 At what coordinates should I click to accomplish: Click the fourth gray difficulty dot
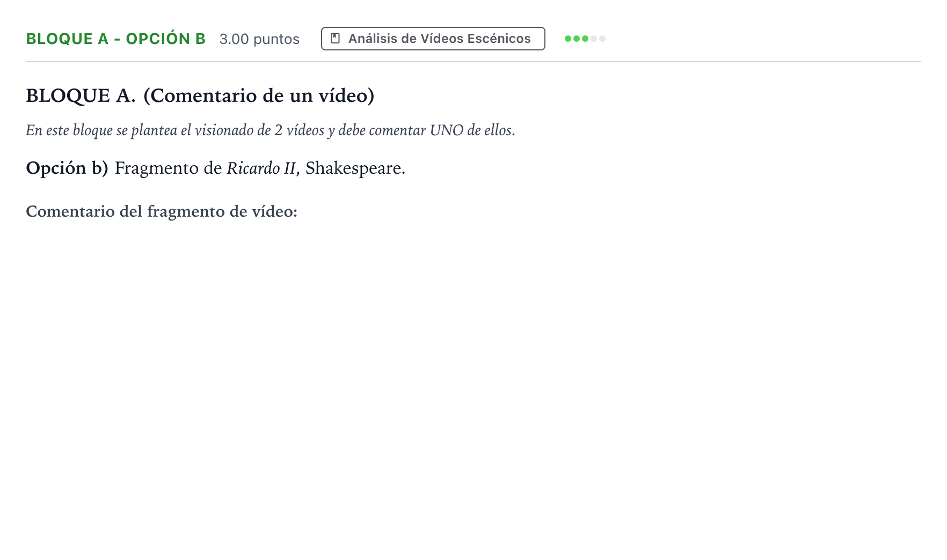coord(594,39)
